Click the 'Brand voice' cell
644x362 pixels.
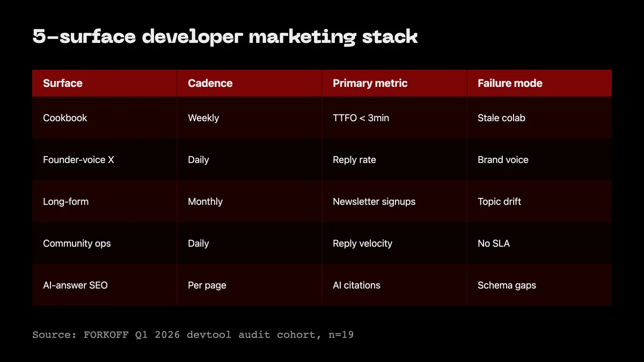click(539, 159)
